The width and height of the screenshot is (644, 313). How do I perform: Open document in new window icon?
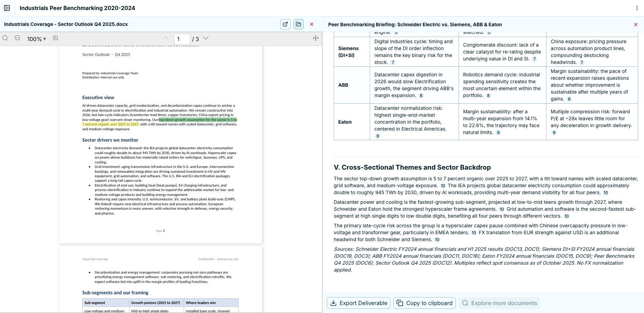(285, 24)
